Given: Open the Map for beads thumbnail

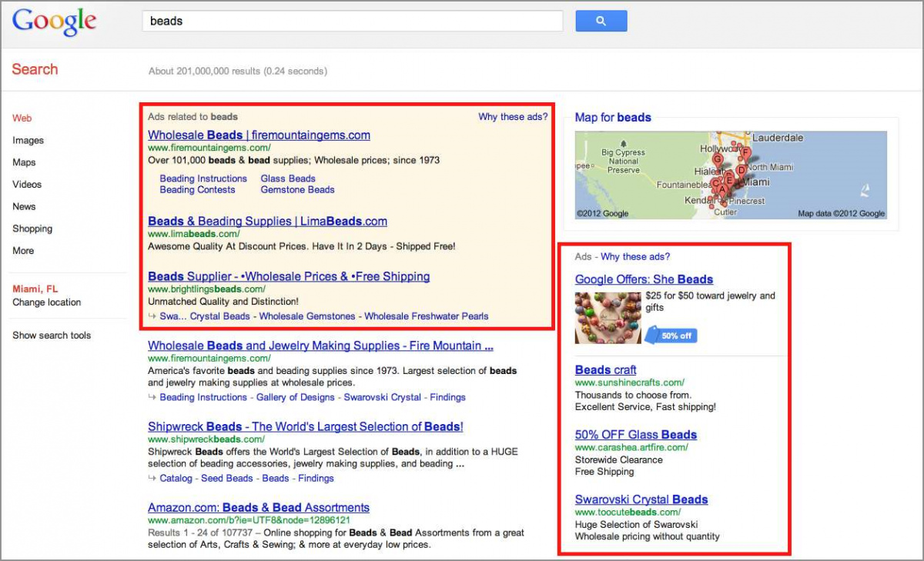Looking at the screenshot, I should click(x=731, y=175).
